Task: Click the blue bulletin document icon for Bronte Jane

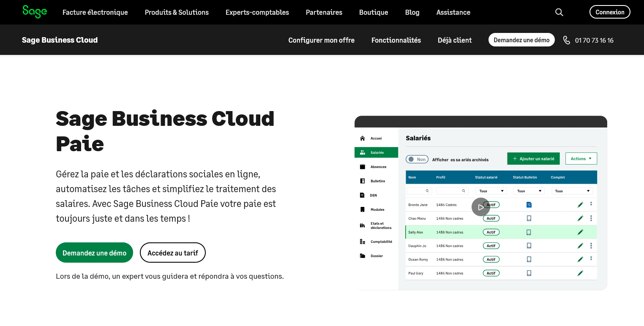Action: [529, 205]
